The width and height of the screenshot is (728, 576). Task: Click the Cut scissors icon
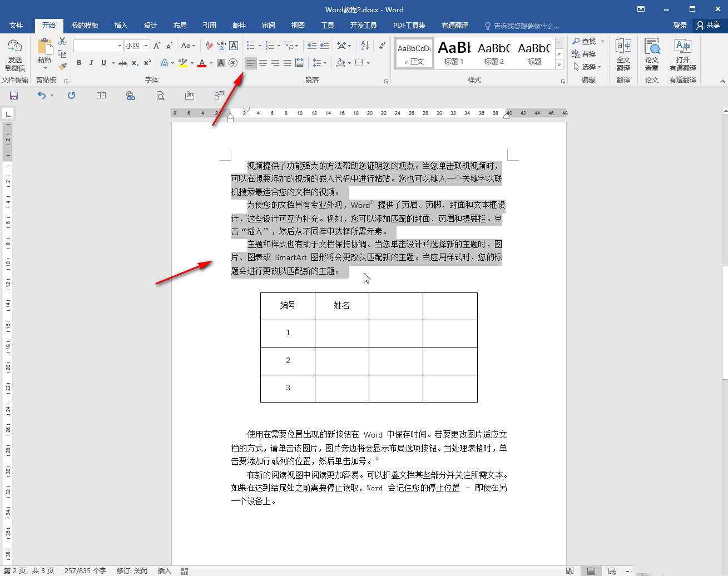point(62,42)
